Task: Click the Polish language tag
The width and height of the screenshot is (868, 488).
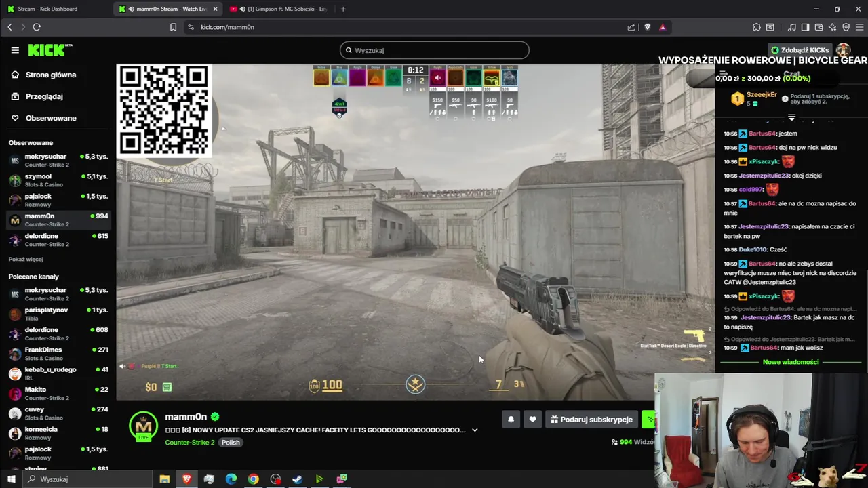Action: point(231,442)
